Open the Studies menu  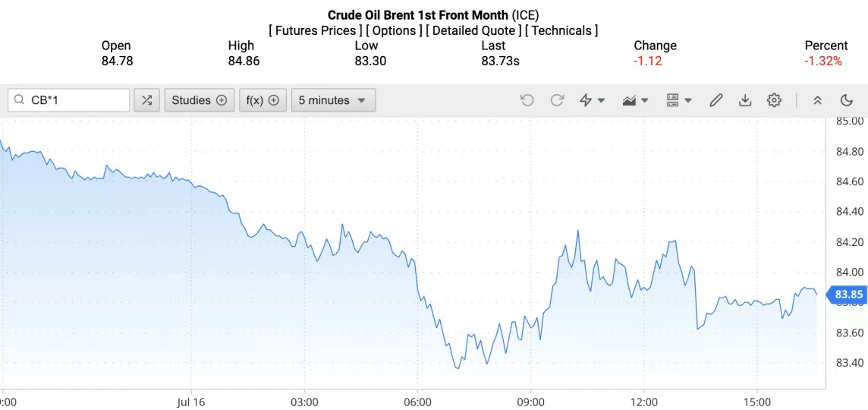tap(199, 100)
